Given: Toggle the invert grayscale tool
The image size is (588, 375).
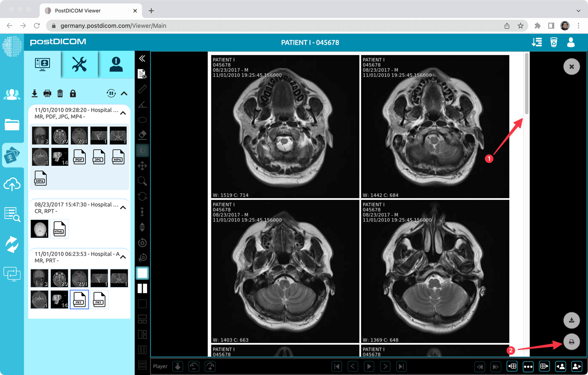Looking at the screenshot, I should tap(142, 150).
